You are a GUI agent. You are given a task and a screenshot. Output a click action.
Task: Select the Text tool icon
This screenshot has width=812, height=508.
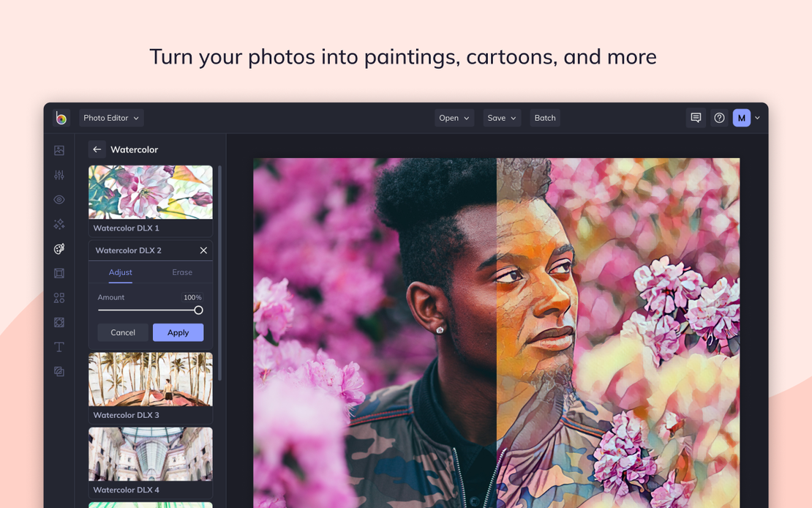pos(59,347)
